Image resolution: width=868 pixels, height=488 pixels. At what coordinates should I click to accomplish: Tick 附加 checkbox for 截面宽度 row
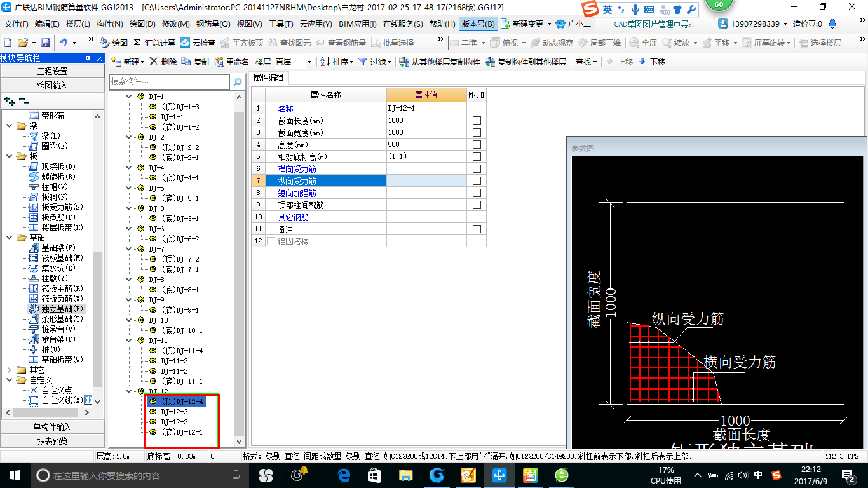click(x=477, y=132)
